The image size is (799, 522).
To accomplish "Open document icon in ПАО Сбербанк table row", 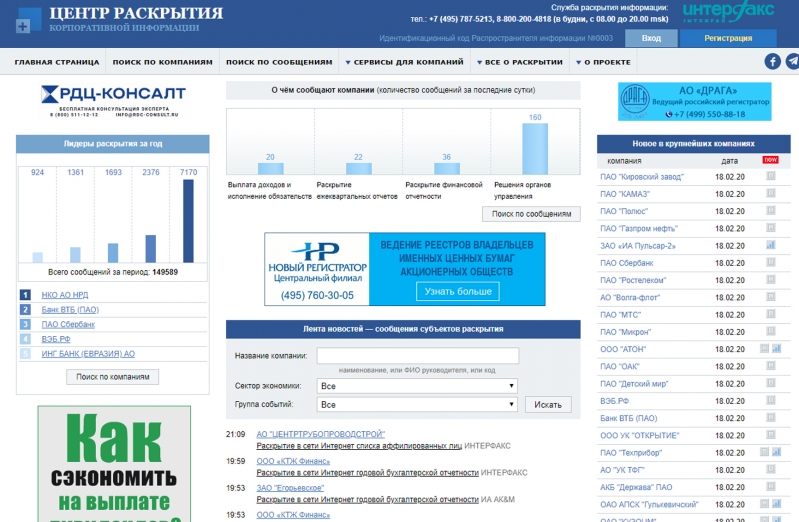I will coord(771,263).
